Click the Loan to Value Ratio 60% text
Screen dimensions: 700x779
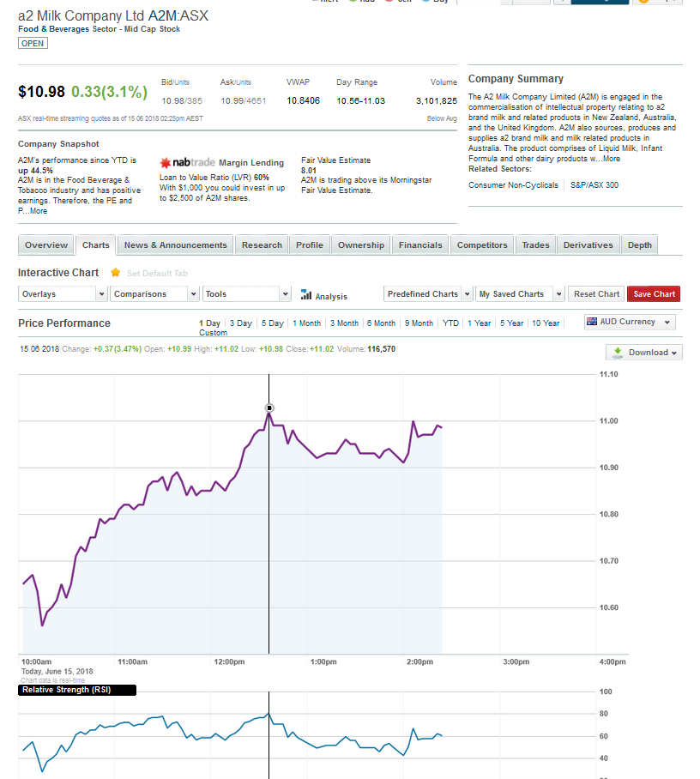(214, 178)
